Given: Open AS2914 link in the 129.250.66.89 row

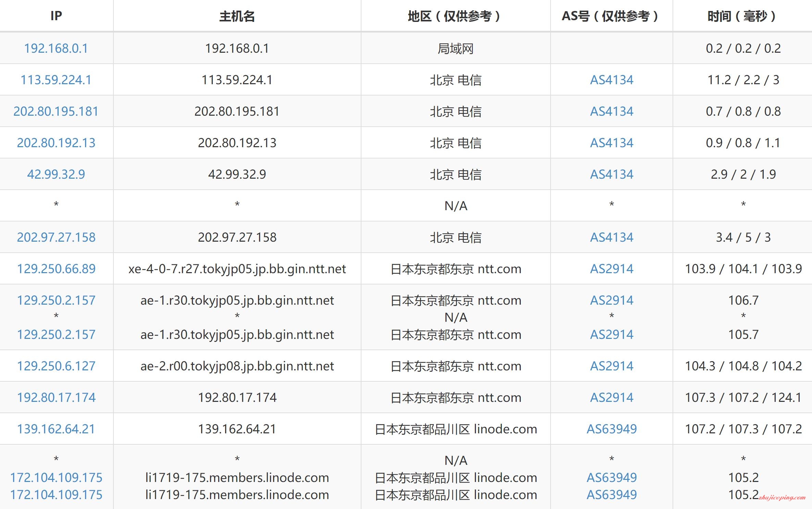Looking at the screenshot, I should click(612, 269).
